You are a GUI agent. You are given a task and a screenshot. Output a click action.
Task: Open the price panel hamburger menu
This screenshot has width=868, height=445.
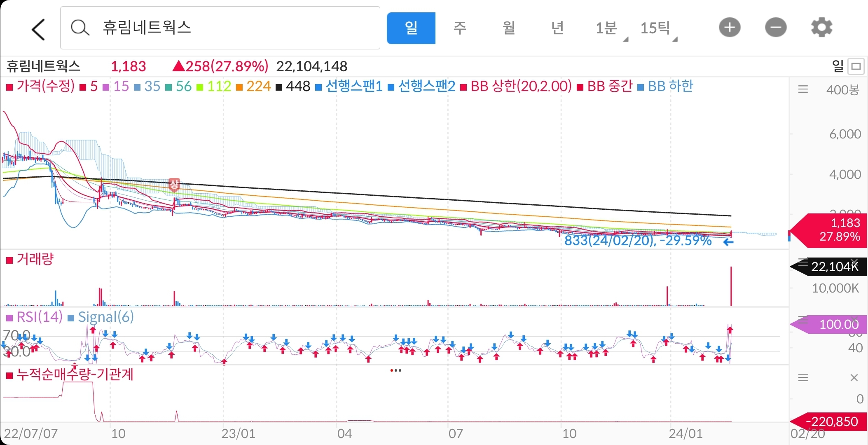tap(803, 89)
